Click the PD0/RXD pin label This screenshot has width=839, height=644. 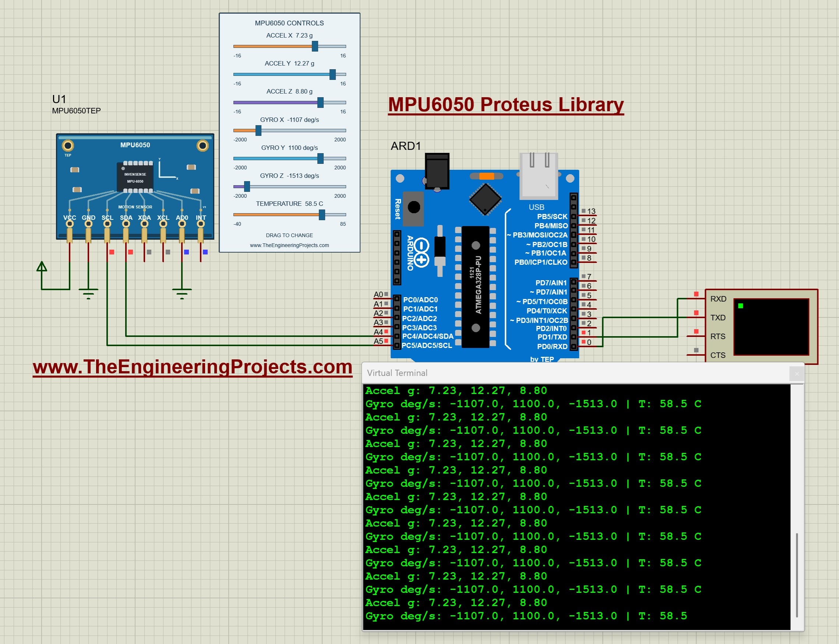point(552,346)
